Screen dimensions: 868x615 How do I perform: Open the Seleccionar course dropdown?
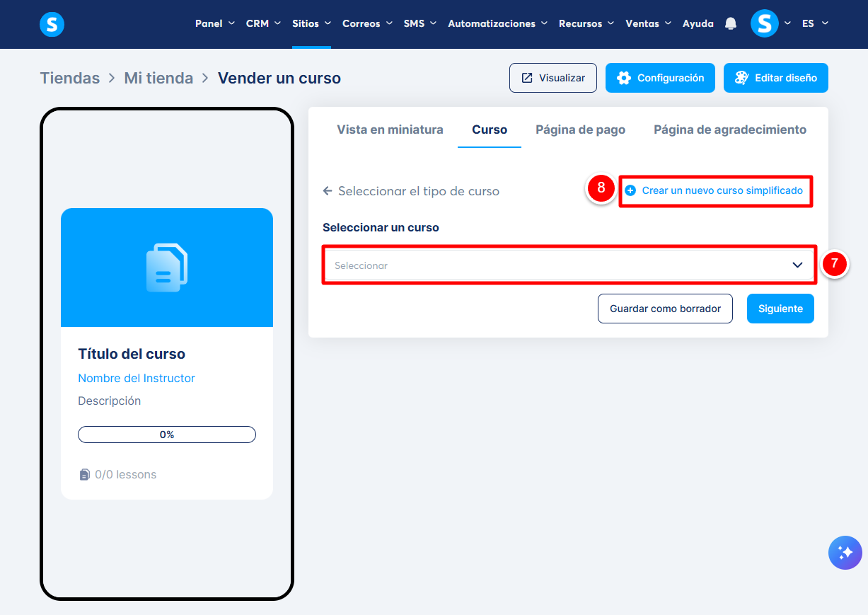pos(569,265)
